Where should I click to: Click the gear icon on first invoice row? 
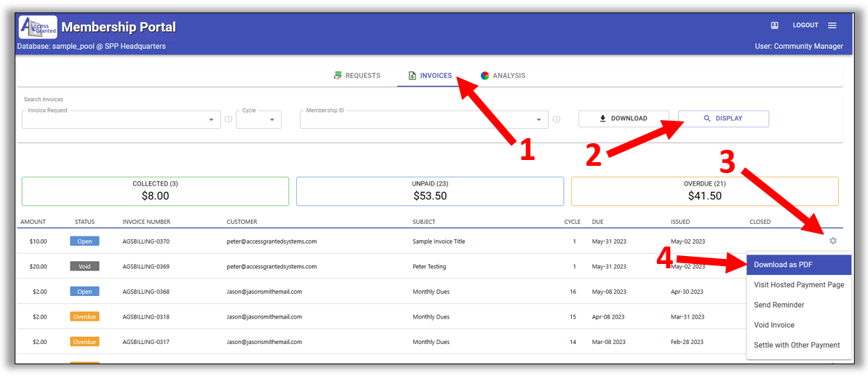[833, 241]
